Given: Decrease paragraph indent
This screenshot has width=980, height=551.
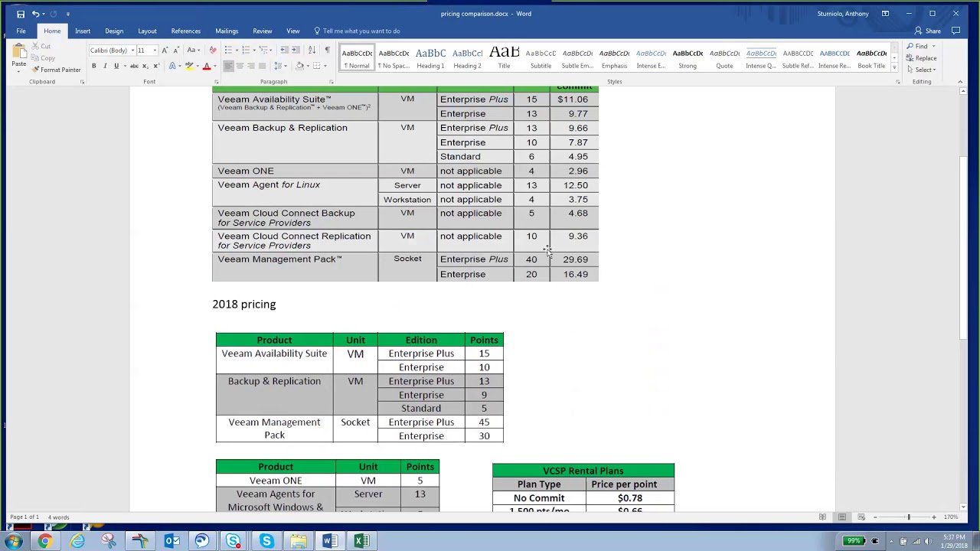Looking at the screenshot, I should 284,51.
